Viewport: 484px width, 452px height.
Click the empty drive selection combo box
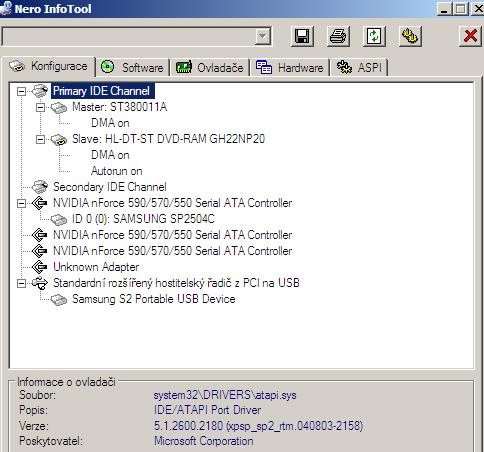(x=136, y=36)
